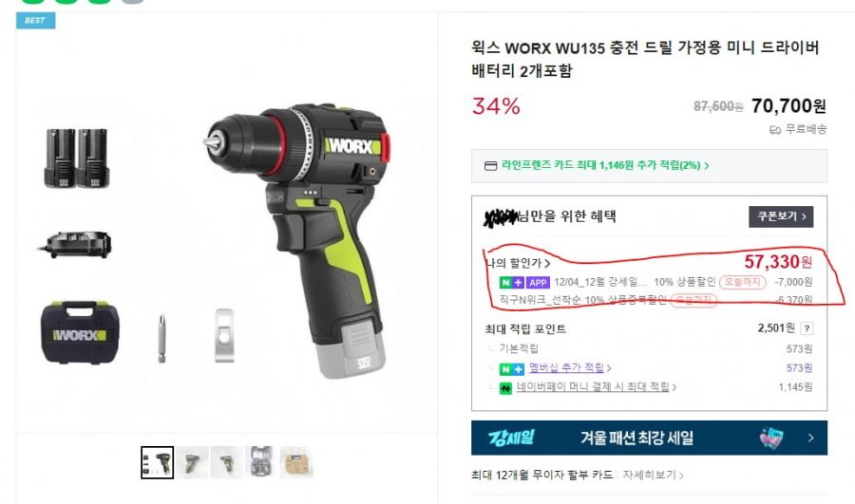
Task: Click the shopping icon in 강세일 banner
Action: (771, 438)
